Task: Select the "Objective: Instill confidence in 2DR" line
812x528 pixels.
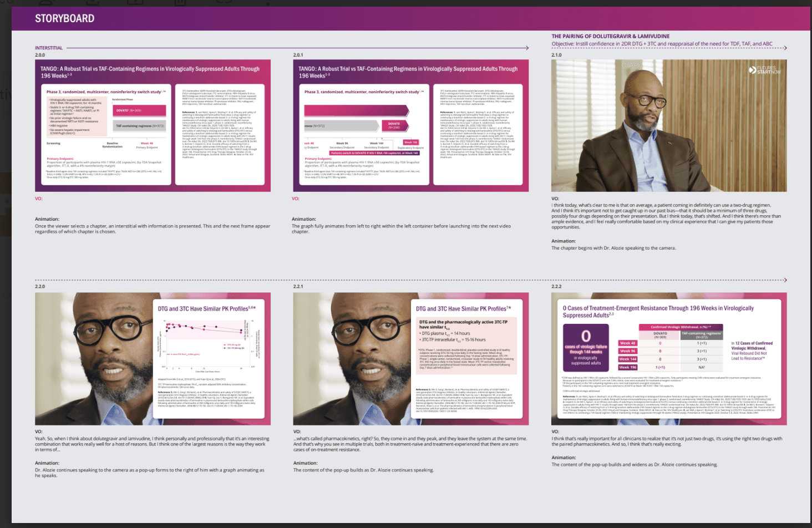Action: (x=662, y=44)
